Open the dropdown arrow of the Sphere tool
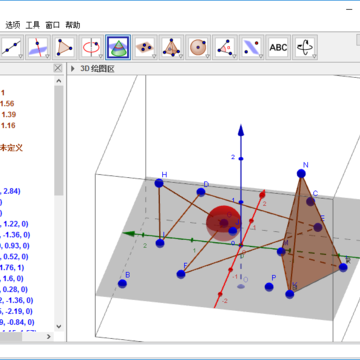 (x=207, y=56)
